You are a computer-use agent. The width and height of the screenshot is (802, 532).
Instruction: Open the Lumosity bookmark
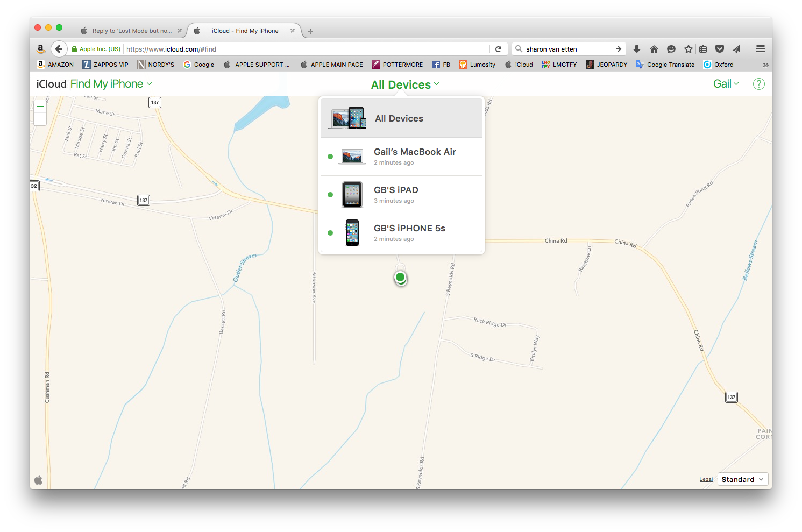477,65
